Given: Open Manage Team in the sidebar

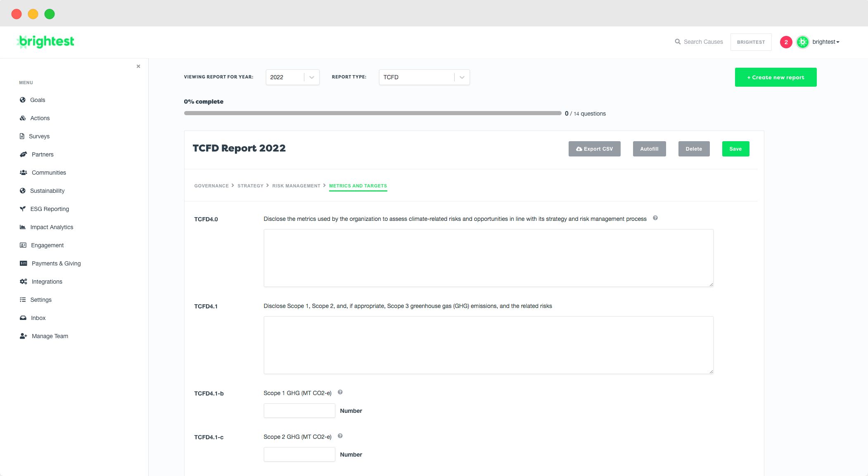Looking at the screenshot, I should [x=50, y=336].
